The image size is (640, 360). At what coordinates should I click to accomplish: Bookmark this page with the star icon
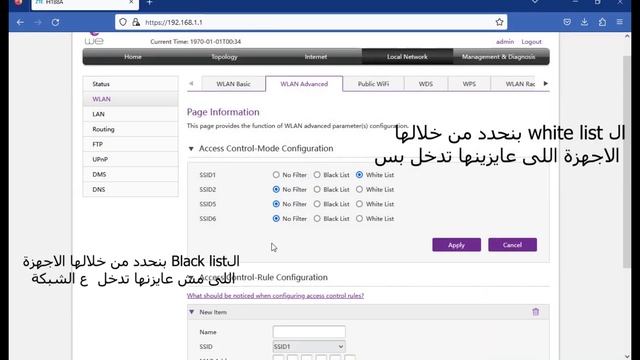click(x=499, y=22)
